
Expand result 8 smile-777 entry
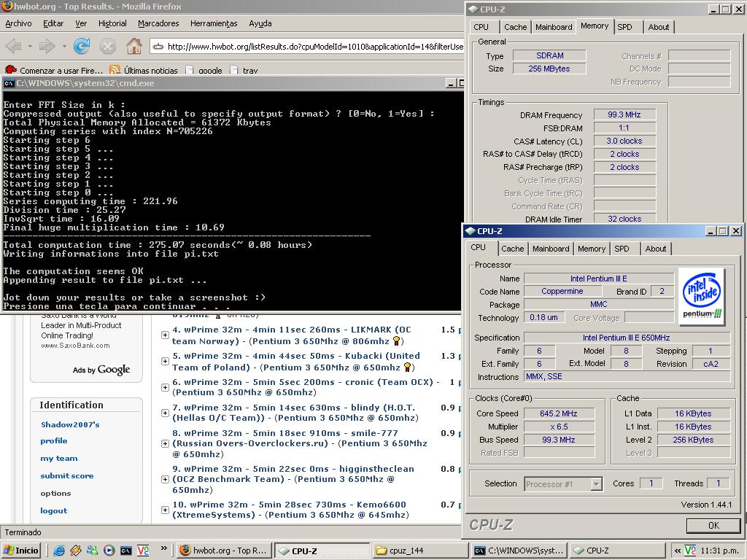click(x=165, y=444)
